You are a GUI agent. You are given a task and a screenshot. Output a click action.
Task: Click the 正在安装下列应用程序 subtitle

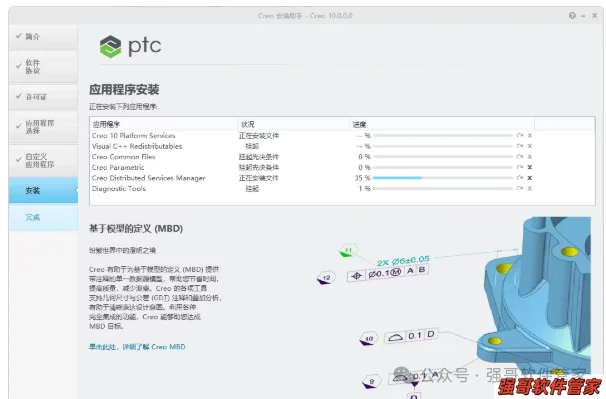tap(123, 107)
